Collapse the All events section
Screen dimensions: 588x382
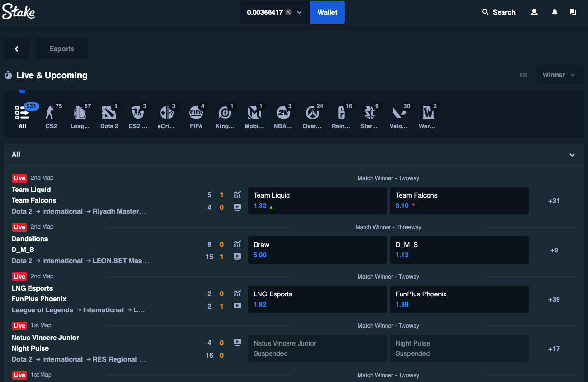click(x=572, y=155)
